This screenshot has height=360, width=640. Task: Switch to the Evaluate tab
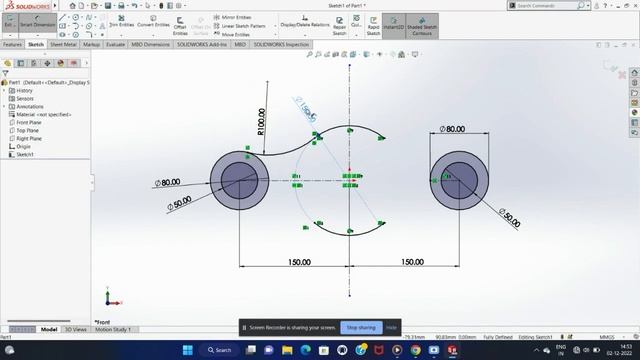(116, 44)
